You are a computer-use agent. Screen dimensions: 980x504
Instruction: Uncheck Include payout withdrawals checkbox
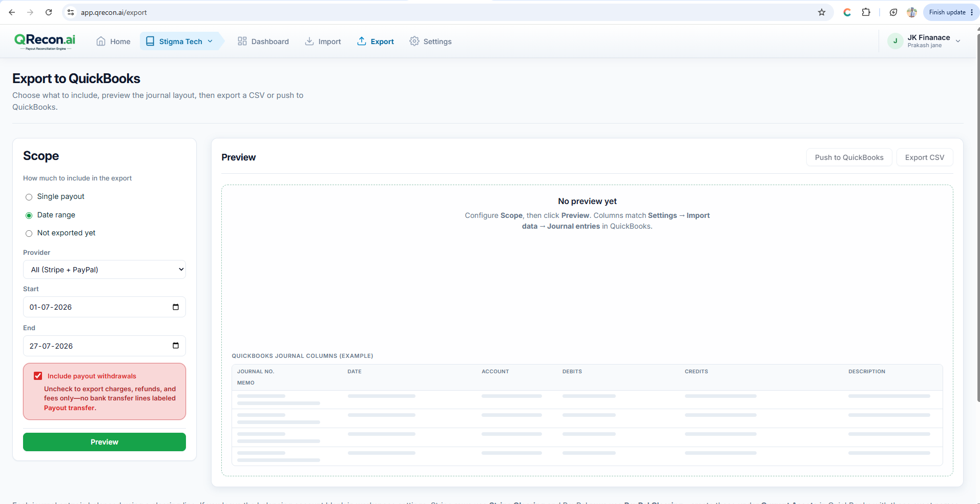[38, 376]
